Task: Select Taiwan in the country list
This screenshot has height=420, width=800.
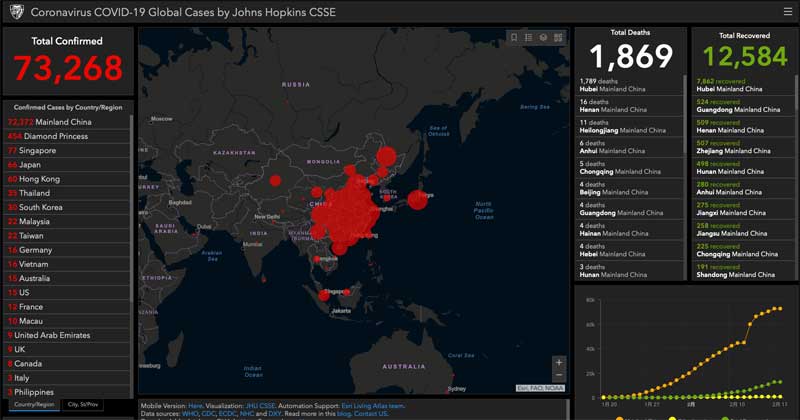Action: click(x=67, y=236)
